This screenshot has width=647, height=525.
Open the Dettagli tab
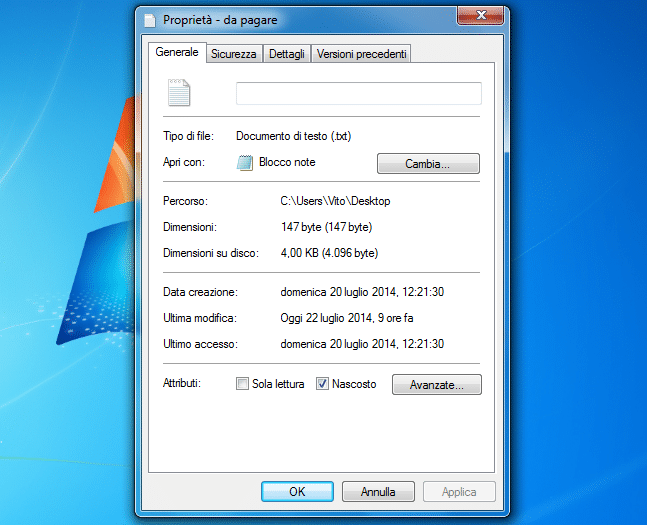(287, 54)
